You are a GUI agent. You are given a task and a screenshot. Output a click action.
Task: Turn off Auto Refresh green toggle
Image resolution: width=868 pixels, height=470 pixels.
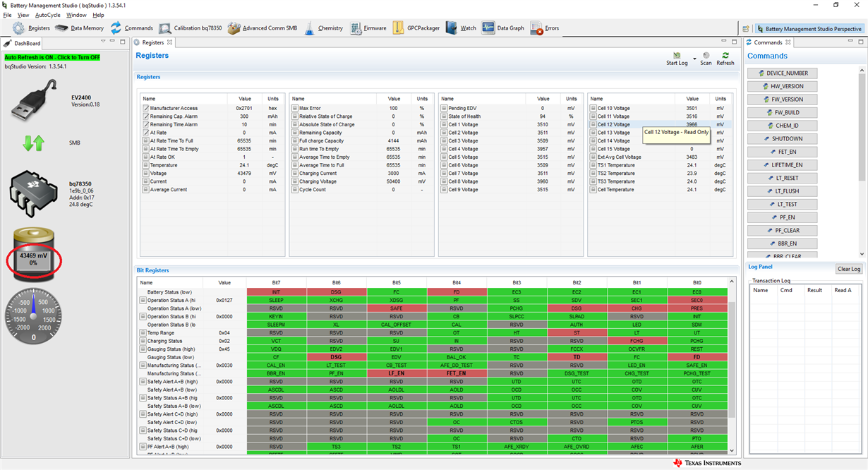click(52, 57)
